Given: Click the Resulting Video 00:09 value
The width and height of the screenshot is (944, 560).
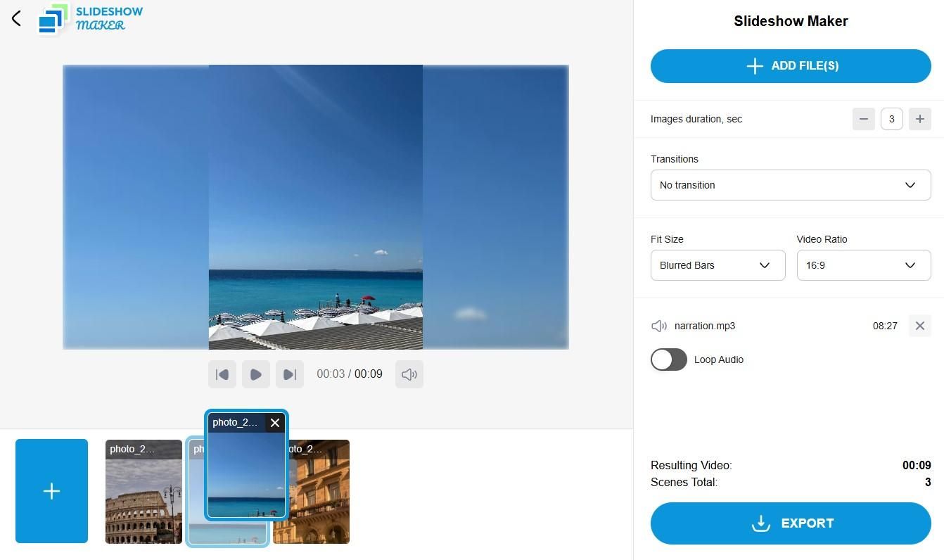Looking at the screenshot, I should point(917,465).
